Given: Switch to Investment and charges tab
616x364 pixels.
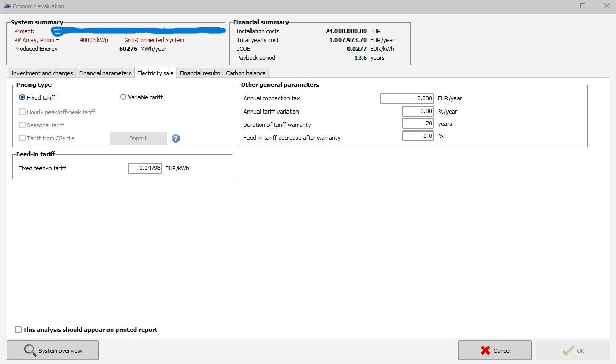Looking at the screenshot, I should [x=42, y=73].
